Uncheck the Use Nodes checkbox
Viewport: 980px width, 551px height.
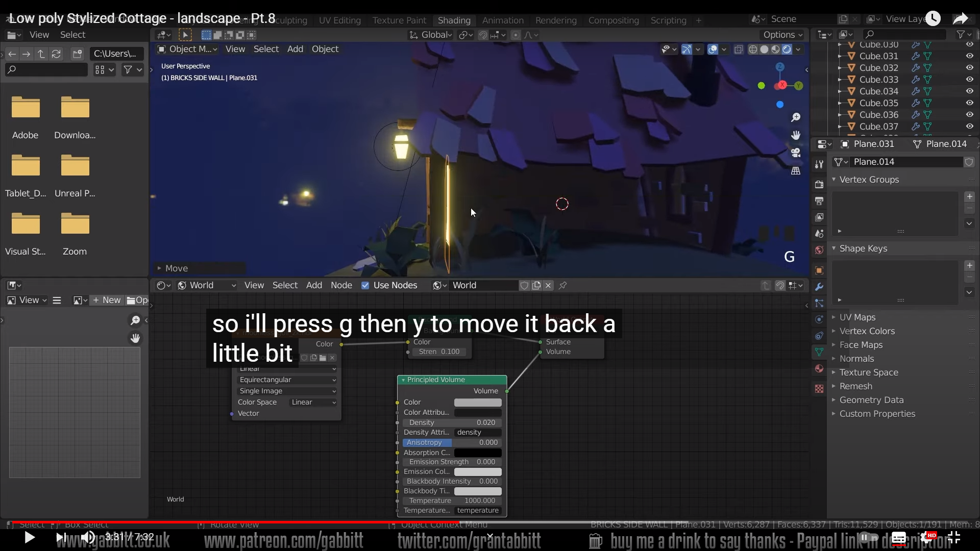pos(365,285)
